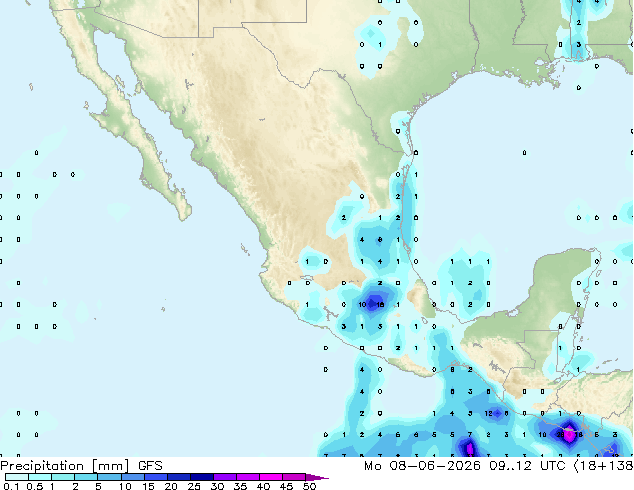Click the "0.5" legend scale label
This screenshot has width=634, height=490.
[35, 486]
